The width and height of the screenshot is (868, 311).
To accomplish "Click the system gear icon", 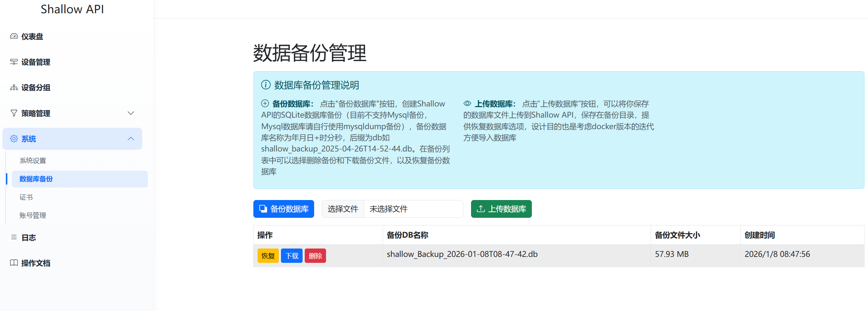I will pos(14,139).
